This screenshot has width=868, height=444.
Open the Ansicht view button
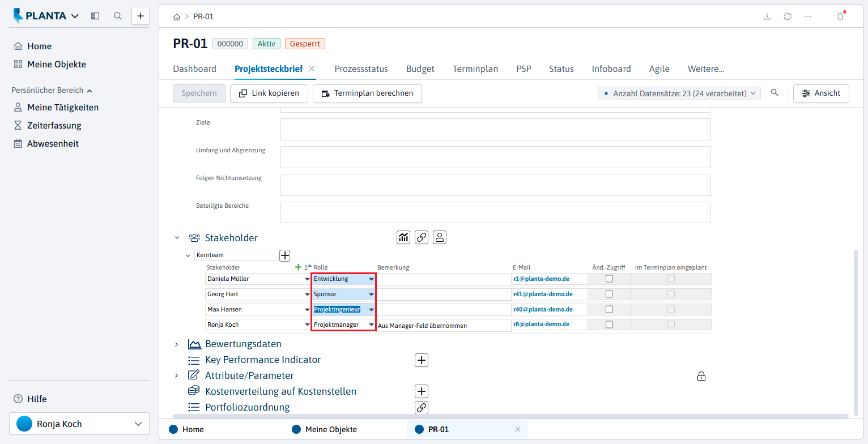(x=821, y=93)
